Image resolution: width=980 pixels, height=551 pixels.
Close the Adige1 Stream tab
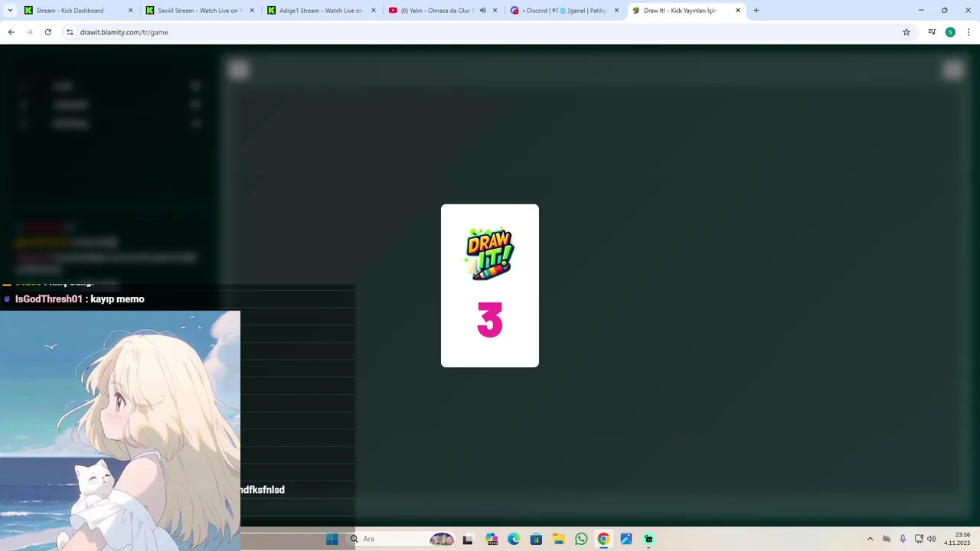click(x=374, y=11)
